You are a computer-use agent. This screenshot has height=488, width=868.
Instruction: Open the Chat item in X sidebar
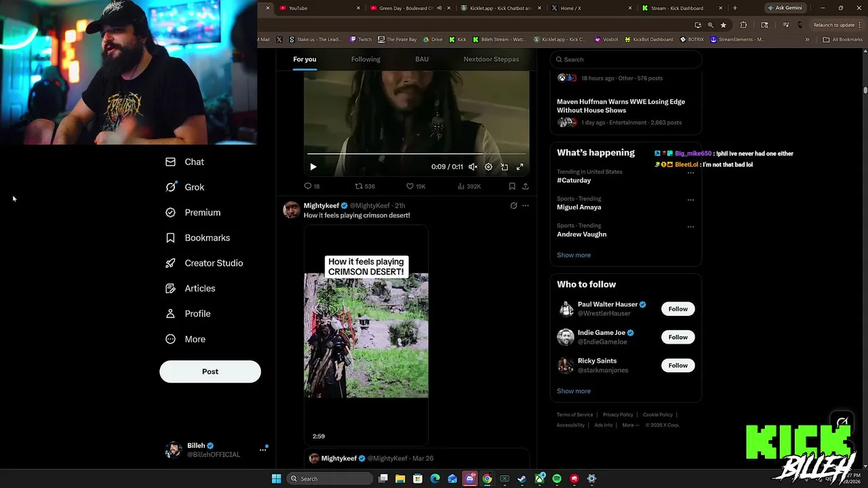pos(184,162)
